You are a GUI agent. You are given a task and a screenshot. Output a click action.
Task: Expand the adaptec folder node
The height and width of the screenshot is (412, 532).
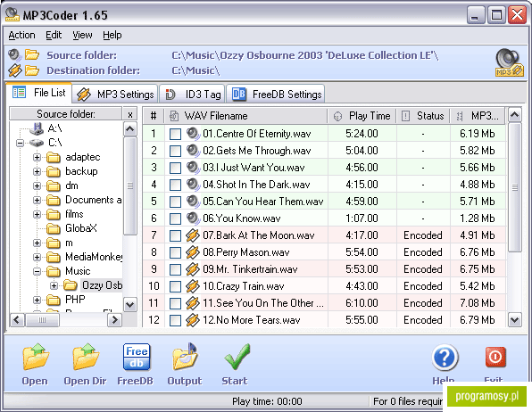(37, 157)
